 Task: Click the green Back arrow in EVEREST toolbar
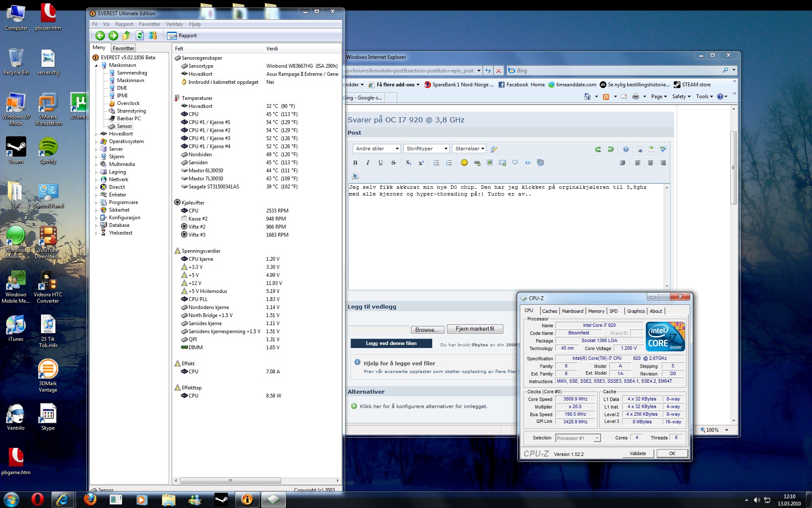click(100, 36)
